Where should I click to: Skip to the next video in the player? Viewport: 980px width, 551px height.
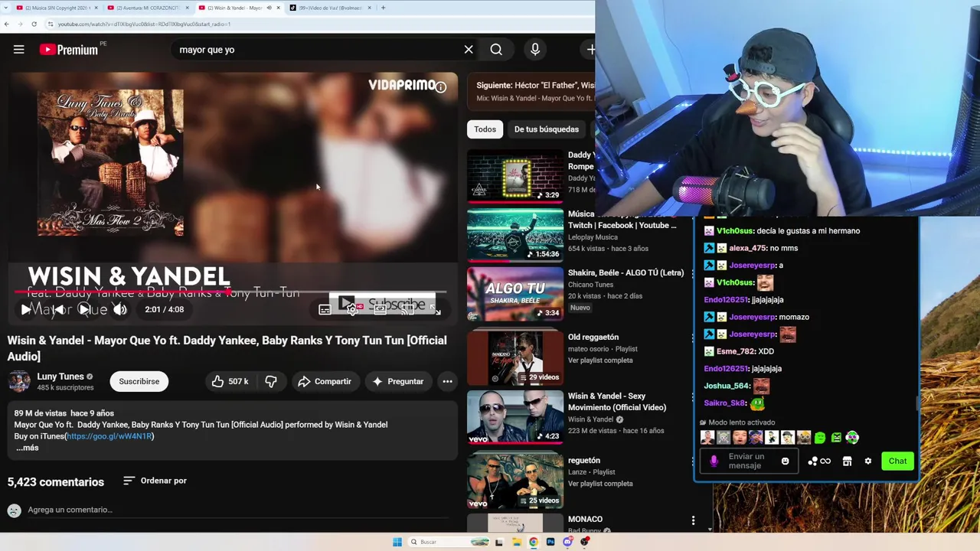[x=84, y=309]
